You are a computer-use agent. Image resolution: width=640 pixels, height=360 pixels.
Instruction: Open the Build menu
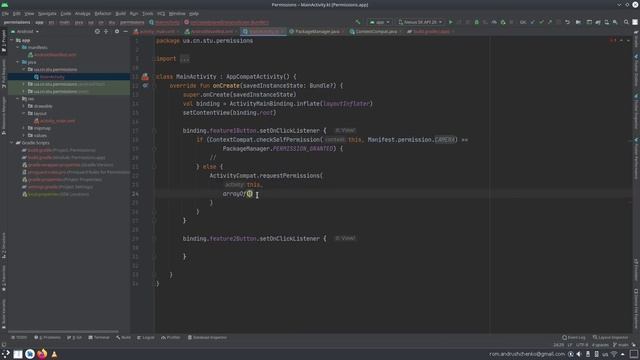pos(120,13)
